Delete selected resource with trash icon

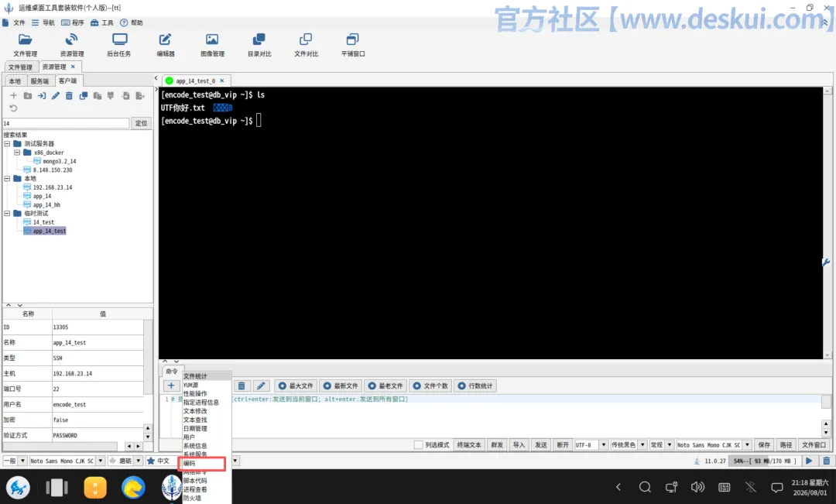(70, 95)
